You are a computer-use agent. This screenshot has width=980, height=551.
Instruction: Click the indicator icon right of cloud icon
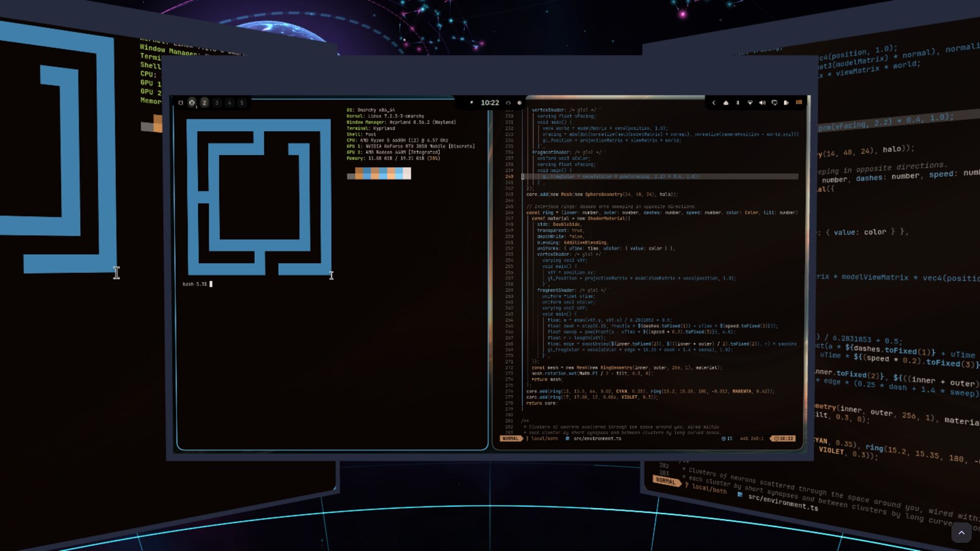click(519, 103)
